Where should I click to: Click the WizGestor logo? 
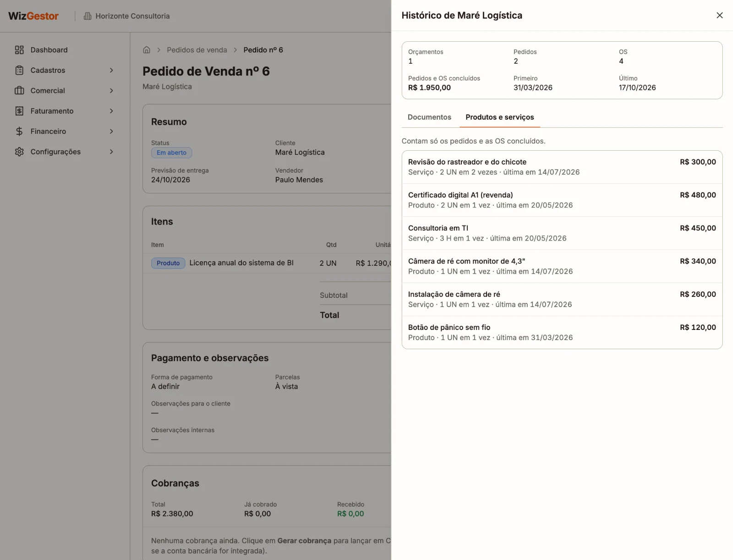tap(33, 16)
